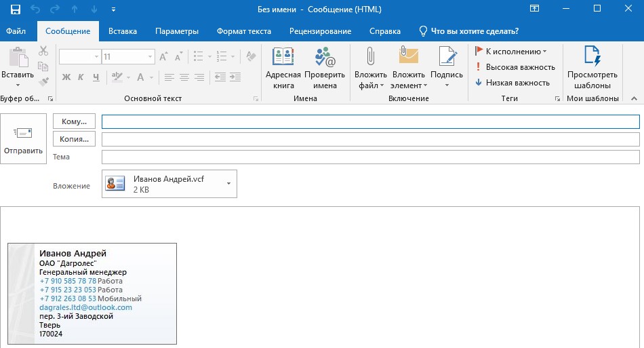Screen dimensions: 644x348
Task: Toggle center text alignment
Action: pos(184,77)
